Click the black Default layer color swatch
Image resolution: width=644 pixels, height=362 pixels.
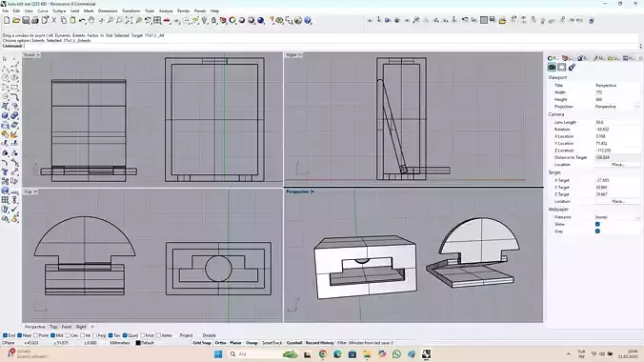tap(138, 343)
